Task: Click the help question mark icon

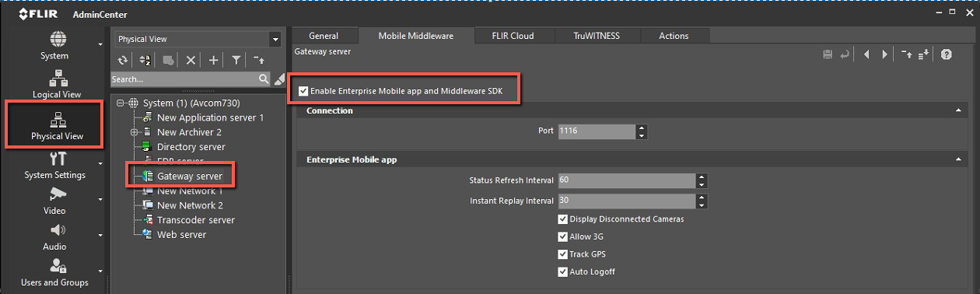Action: [x=947, y=54]
